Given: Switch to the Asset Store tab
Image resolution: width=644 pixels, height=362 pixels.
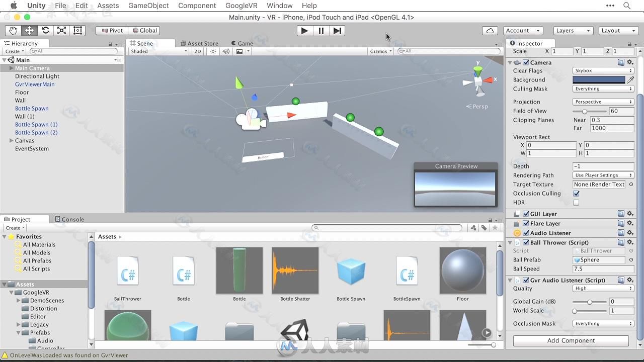Looking at the screenshot, I should pos(199,43).
